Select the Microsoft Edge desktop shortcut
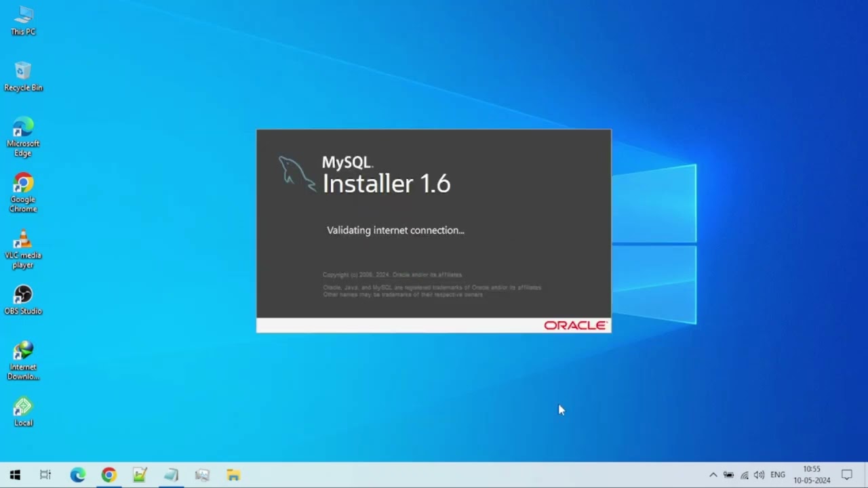868x488 pixels. [x=23, y=137]
